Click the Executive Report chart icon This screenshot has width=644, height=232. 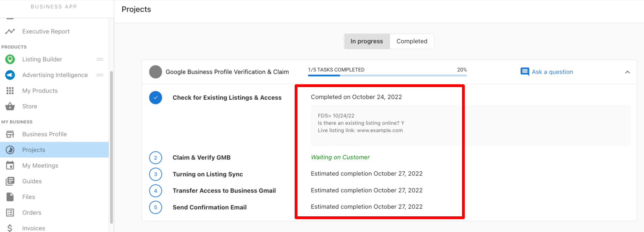pos(10,31)
